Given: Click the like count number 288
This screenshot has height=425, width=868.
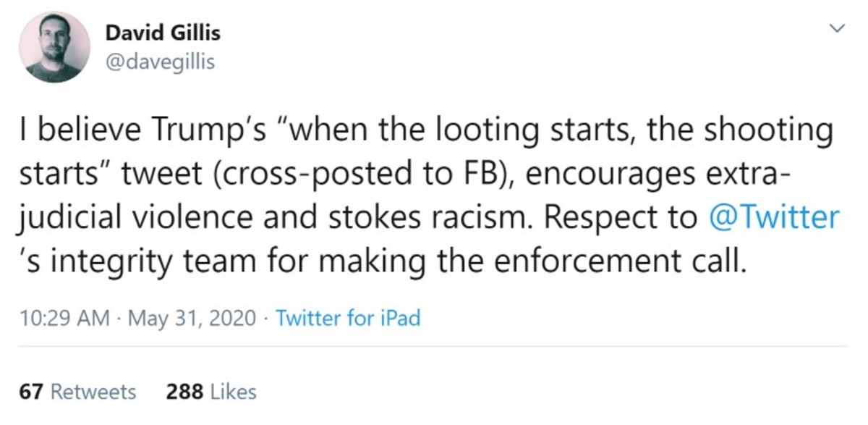Looking at the screenshot, I should [184, 392].
